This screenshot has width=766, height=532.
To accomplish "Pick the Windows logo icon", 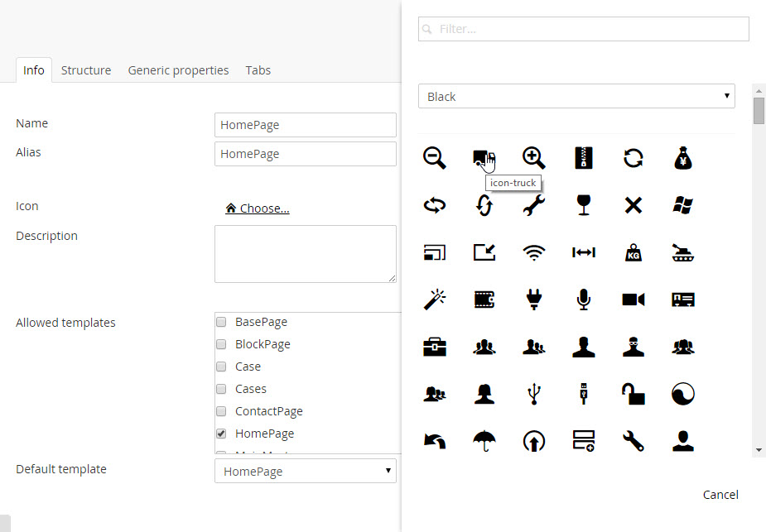I will pyautogui.click(x=683, y=205).
